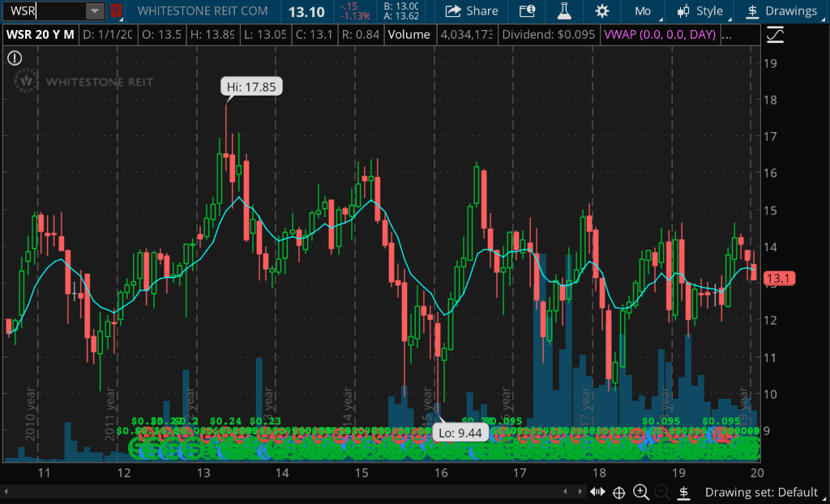
Task: Click the red symbol link indicator
Action: coord(116,11)
